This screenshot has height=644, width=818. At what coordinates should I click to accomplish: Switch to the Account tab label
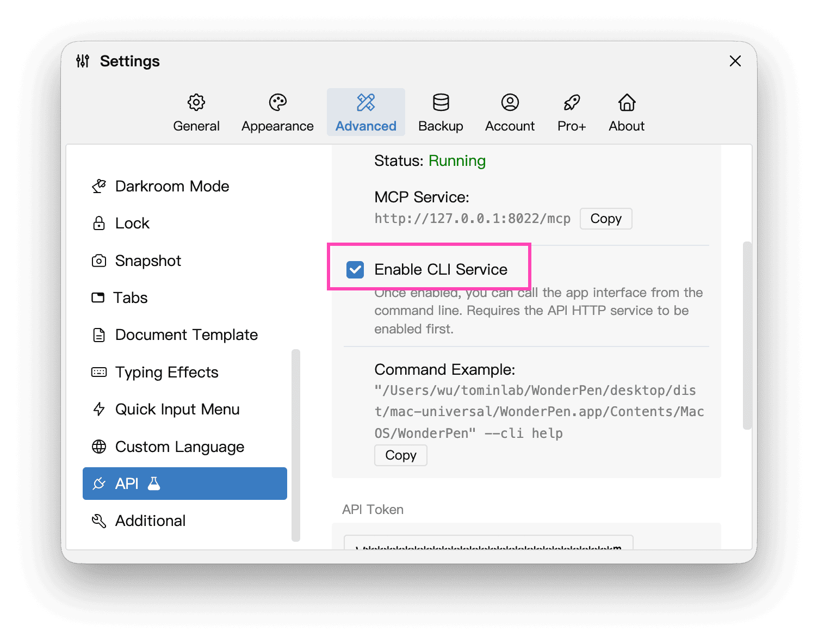pos(510,126)
